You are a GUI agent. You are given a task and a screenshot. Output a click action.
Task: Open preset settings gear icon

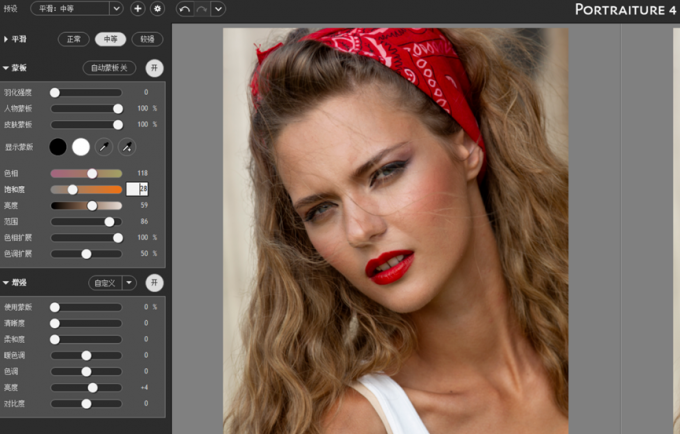point(157,9)
